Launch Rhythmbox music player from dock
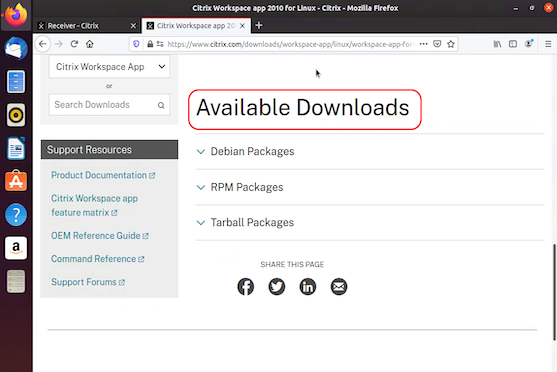The width and height of the screenshot is (557, 372). click(16, 115)
